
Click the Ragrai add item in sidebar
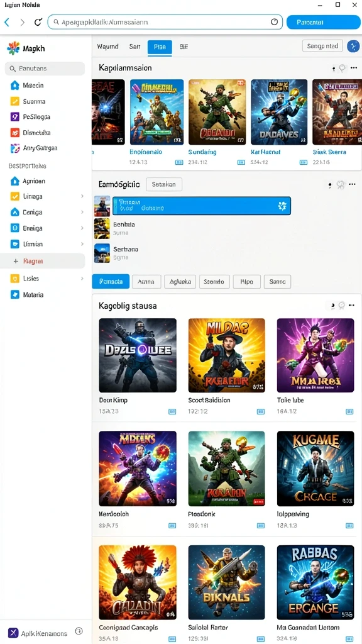pos(43,261)
